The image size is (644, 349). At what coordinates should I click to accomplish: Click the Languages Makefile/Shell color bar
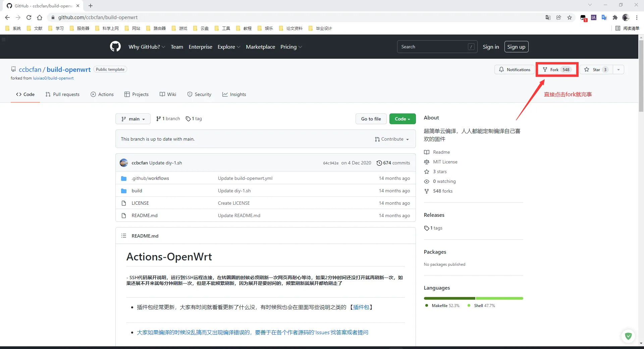[x=473, y=298]
